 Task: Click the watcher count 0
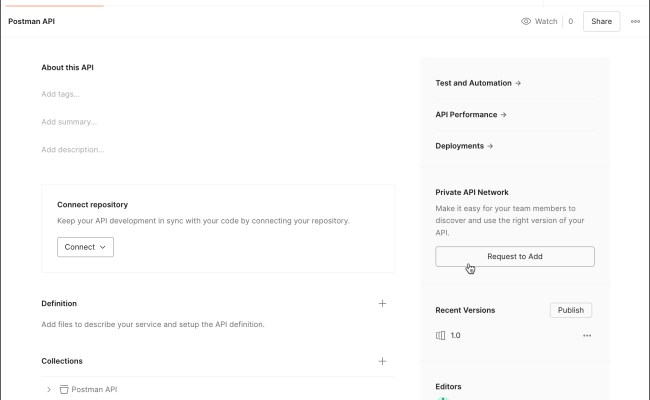tap(571, 21)
